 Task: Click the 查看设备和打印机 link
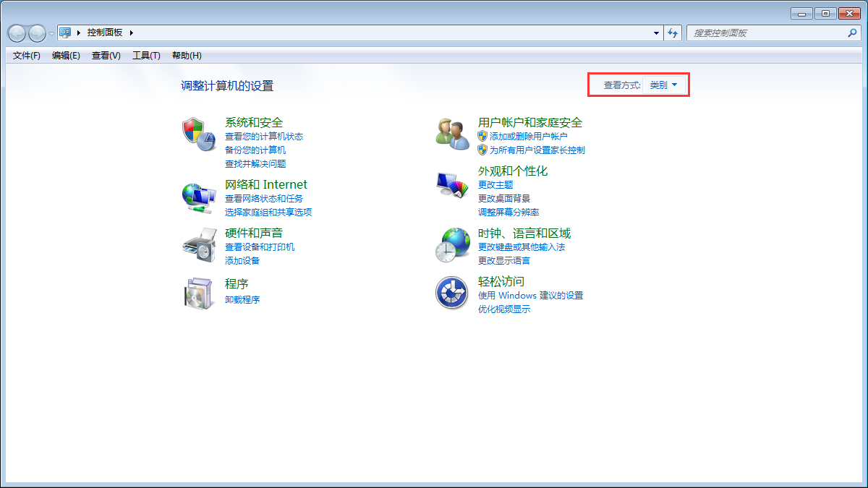[260, 247]
